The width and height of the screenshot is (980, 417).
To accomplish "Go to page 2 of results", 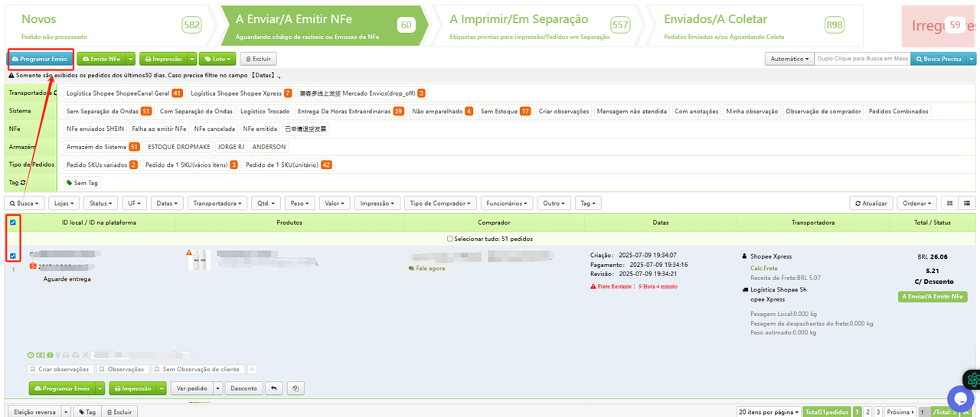I will [x=867, y=412].
